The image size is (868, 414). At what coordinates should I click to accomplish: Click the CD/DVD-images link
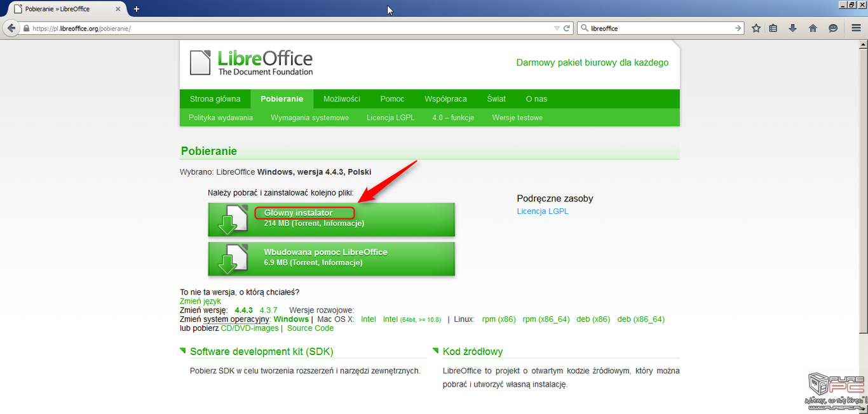(x=250, y=328)
